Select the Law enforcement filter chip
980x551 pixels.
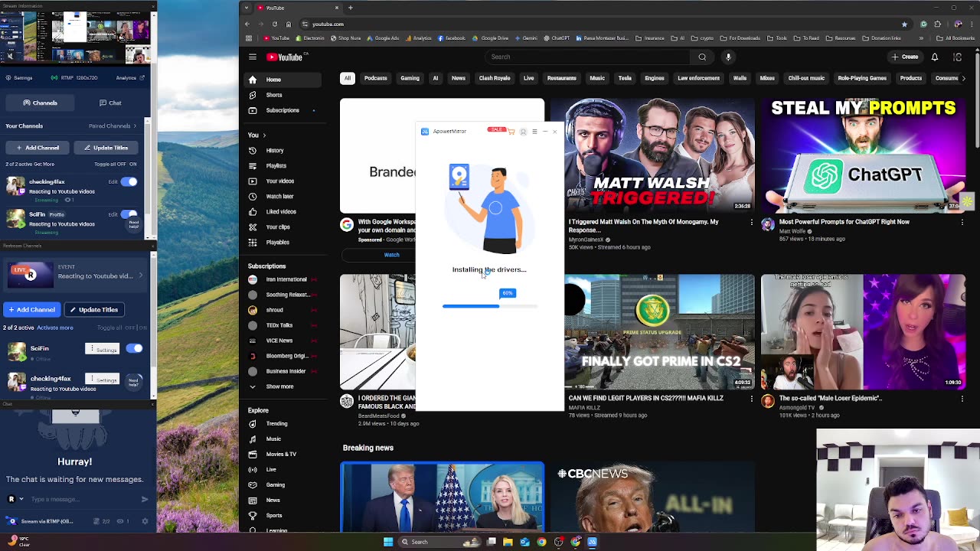click(x=698, y=78)
